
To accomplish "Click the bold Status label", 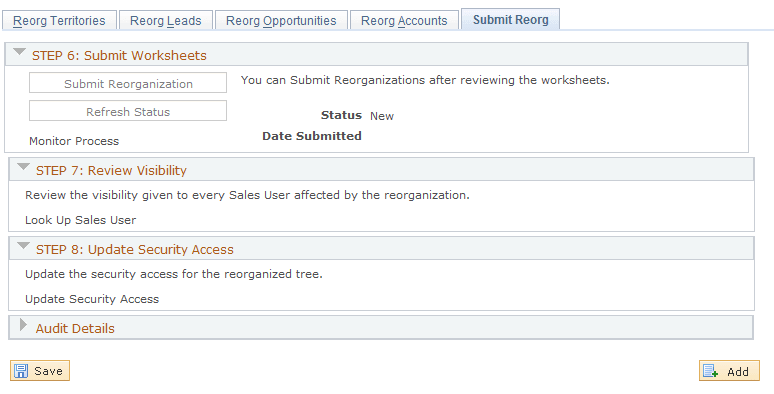I will click(x=341, y=115).
